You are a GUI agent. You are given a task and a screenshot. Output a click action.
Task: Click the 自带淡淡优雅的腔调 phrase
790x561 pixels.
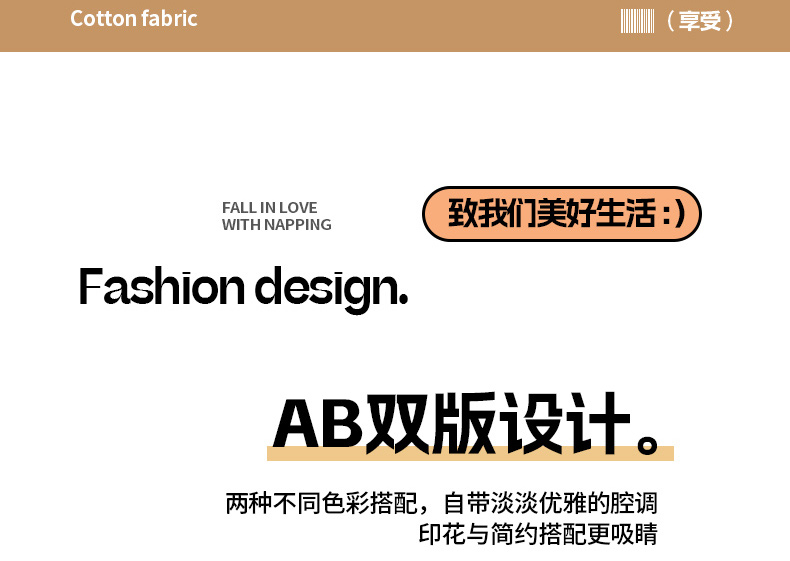point(550,503)
